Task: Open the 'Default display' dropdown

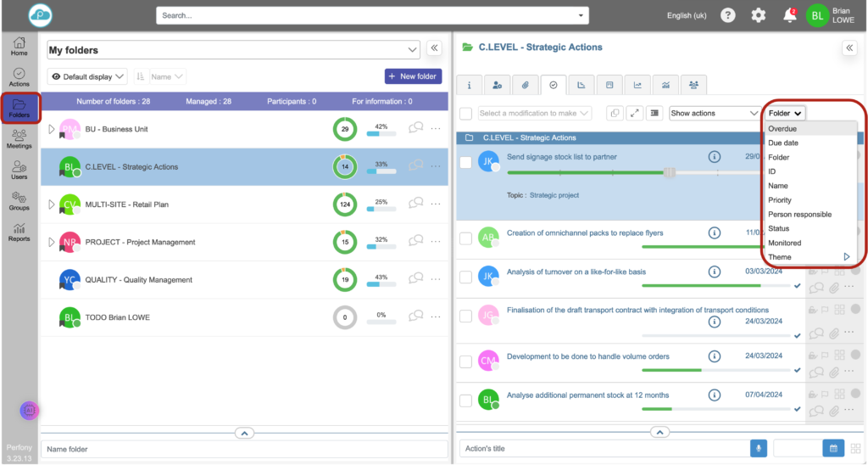Action: (x=87, y=76)
